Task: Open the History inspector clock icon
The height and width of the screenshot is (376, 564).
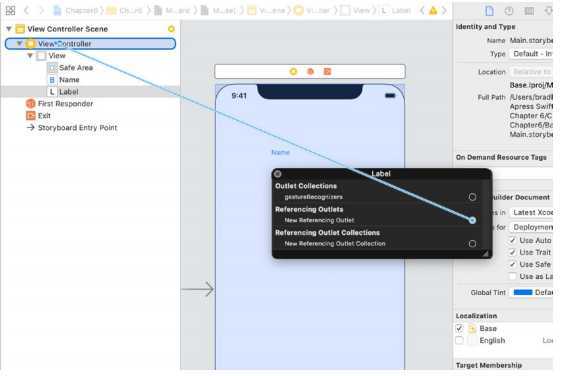Action: point(509,11)
